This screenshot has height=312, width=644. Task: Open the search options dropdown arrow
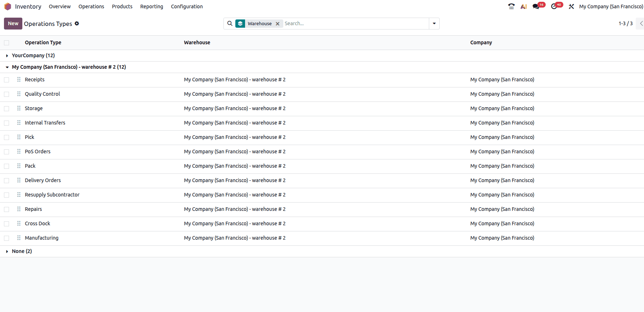pos(434,23)
